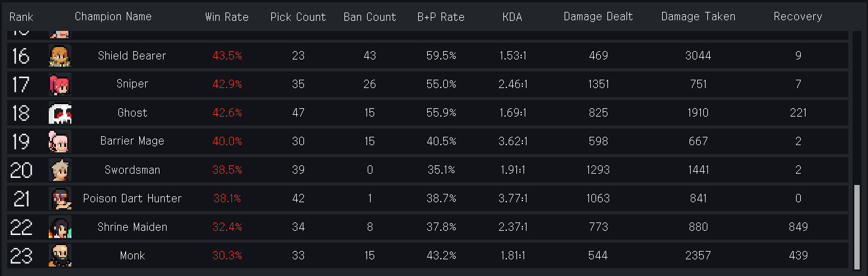Image resolution: width=868 pixels, height=276 pixels.
Task: Click the Poison Dart Hunter portrait icon
Action: (x=59, y=199)
